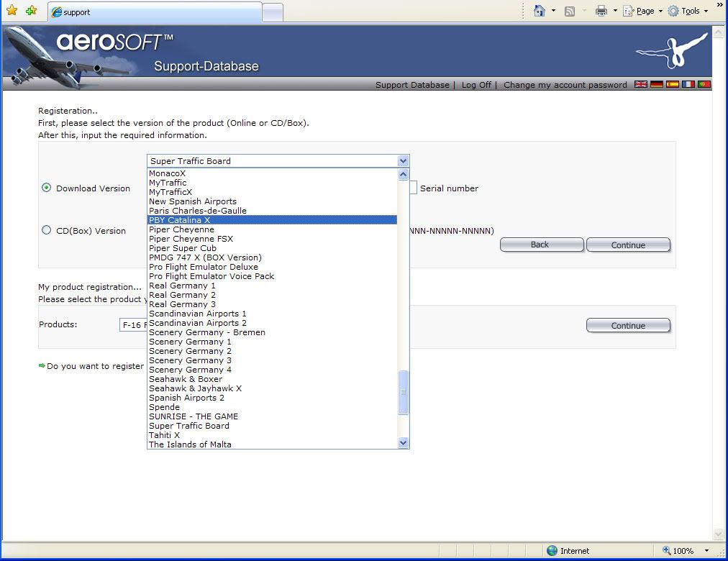This screenshot has width=728, height=561.
Task: Select the CD(Box) Version radio button
Action: coord(47,230)
